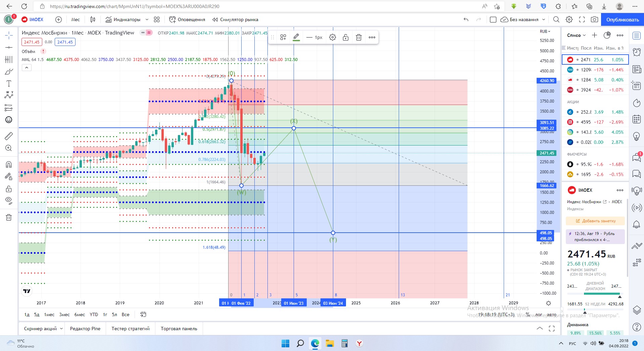The image size is (644, 351).
Task: Open the symbol search magnifier
Action: click(x=556, y=19)
